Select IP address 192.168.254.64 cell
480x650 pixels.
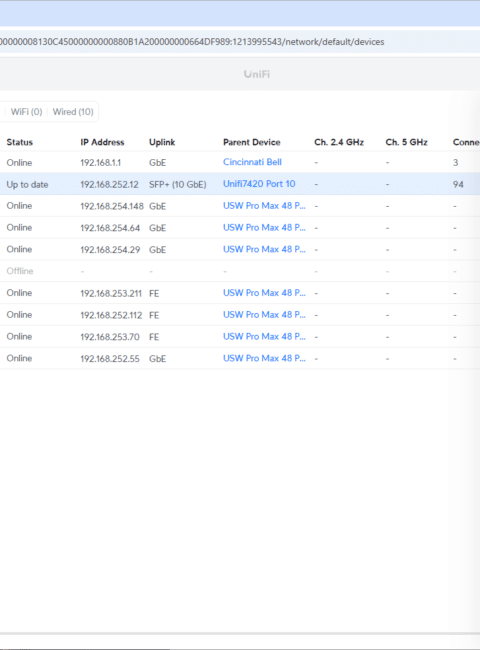(x=110, y=228)
